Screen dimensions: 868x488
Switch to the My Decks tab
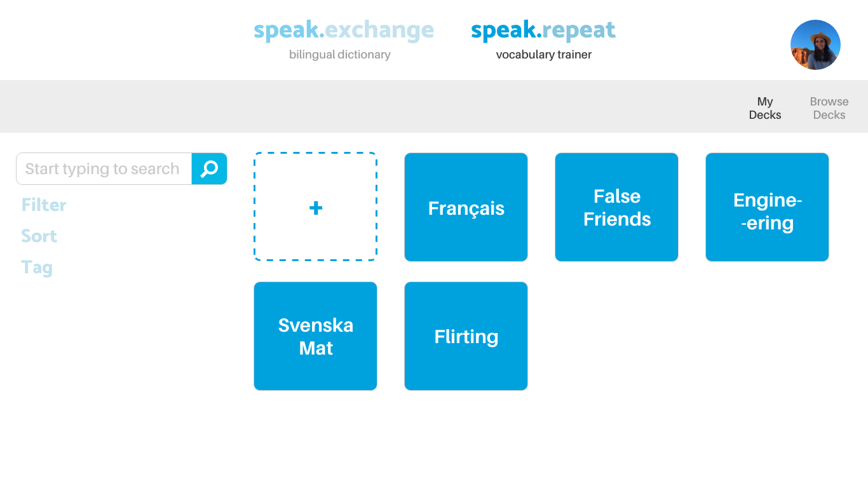click(x=765, y=108)
